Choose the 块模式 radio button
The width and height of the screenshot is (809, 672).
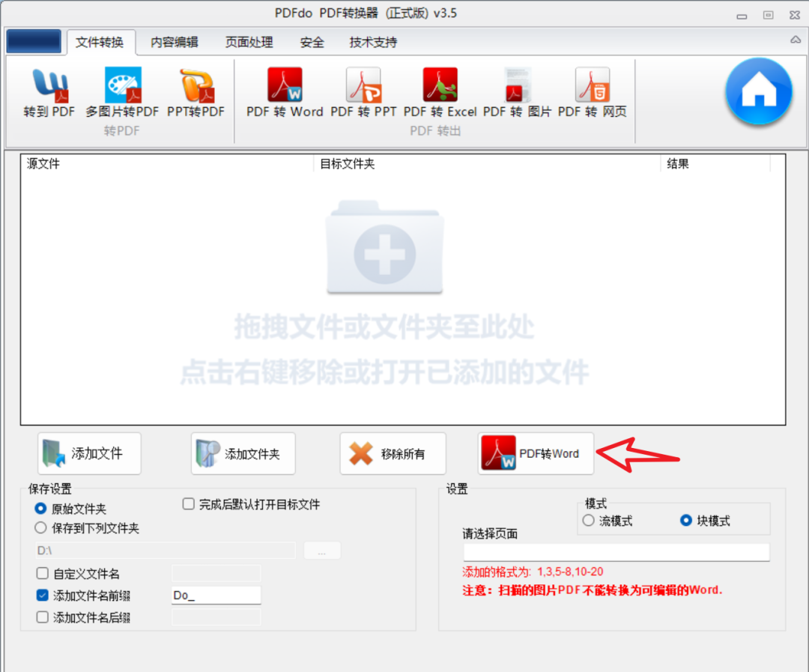[685, 520]
